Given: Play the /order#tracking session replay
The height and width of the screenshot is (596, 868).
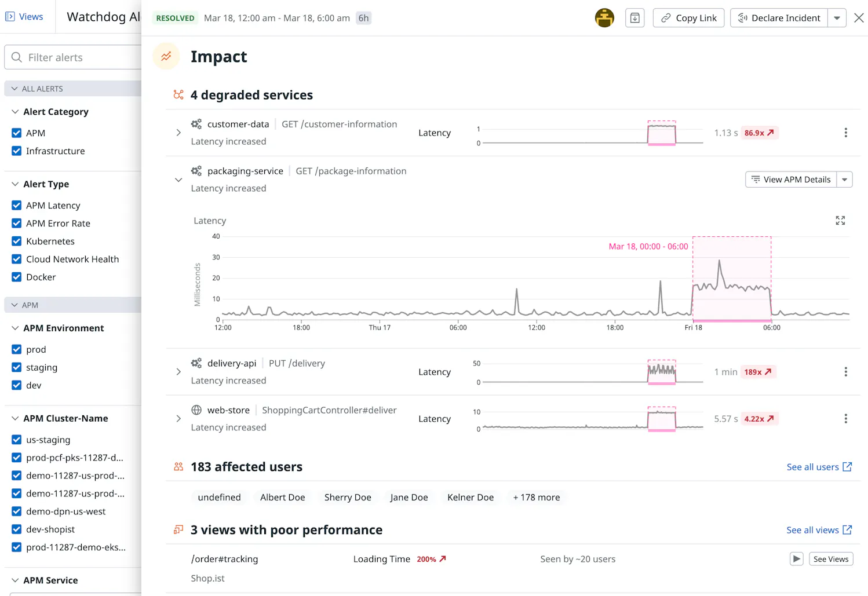Looking at the screenshot, I should [x=796, y=558].
